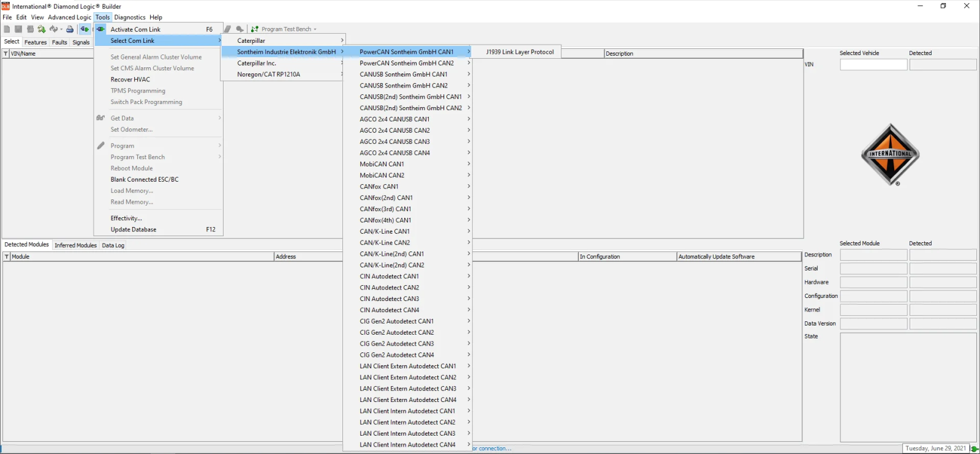Image resolution: width=980 pixels, height=454 pixels.
Task: Switch to the Signals tab
Action: pos(81,42)
